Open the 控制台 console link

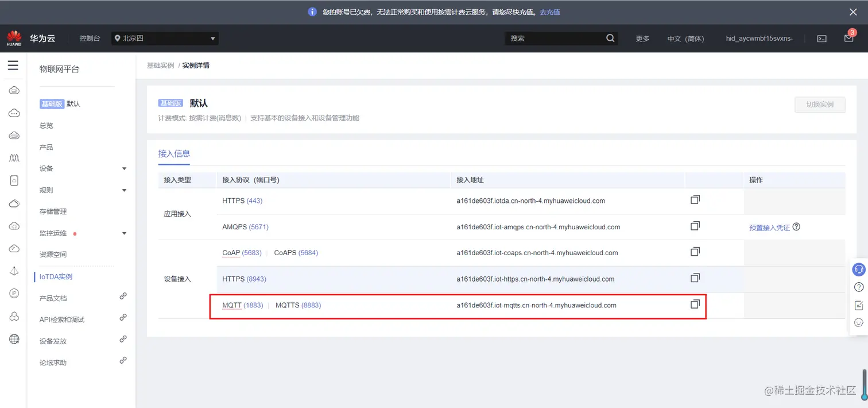point(90,39)
